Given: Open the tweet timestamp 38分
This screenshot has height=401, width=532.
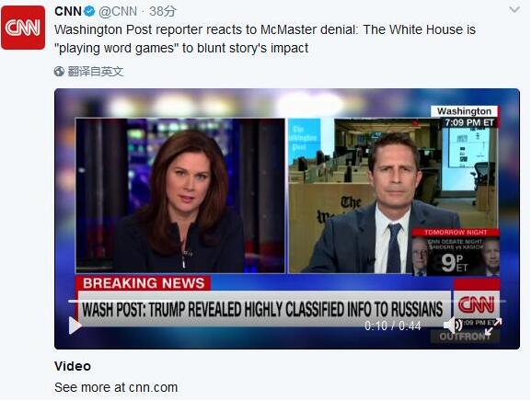Looking at the screenshot, I should pos(163,12).
